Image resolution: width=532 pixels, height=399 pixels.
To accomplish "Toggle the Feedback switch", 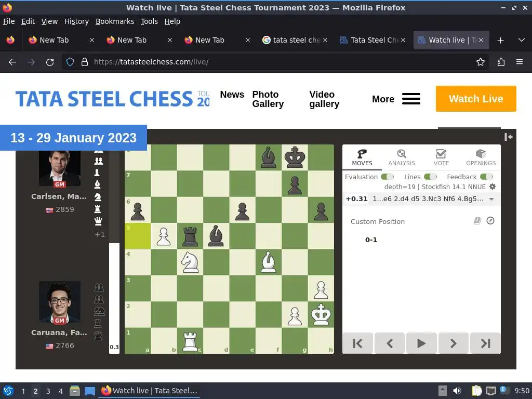I will click(x=486, y=177).
